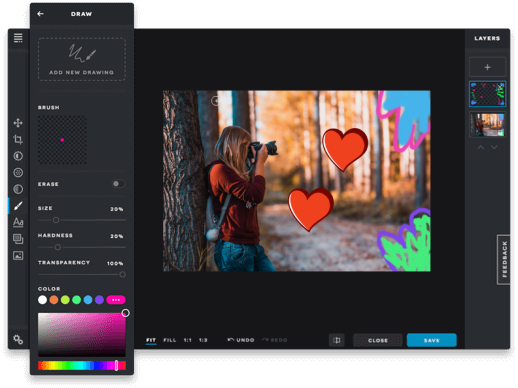Viewport: 518px width, 388px height.
Task: Pick the green color swatch
Action: [x=77, y=300]
